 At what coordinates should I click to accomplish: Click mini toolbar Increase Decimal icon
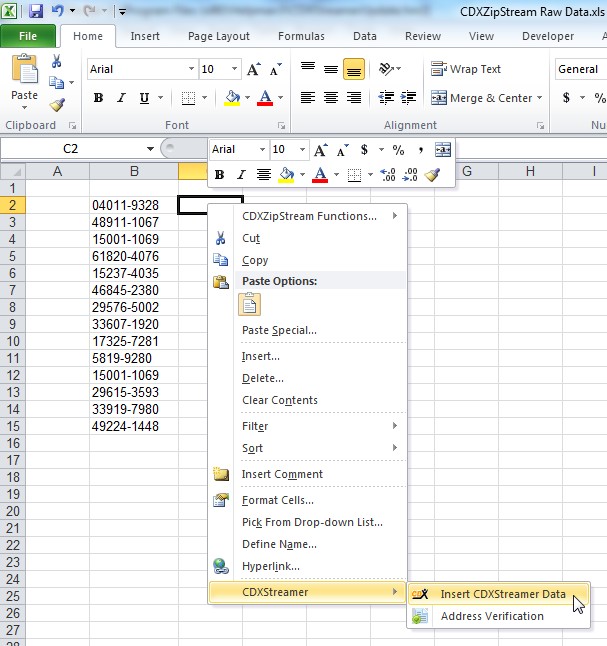pos(387,175)
